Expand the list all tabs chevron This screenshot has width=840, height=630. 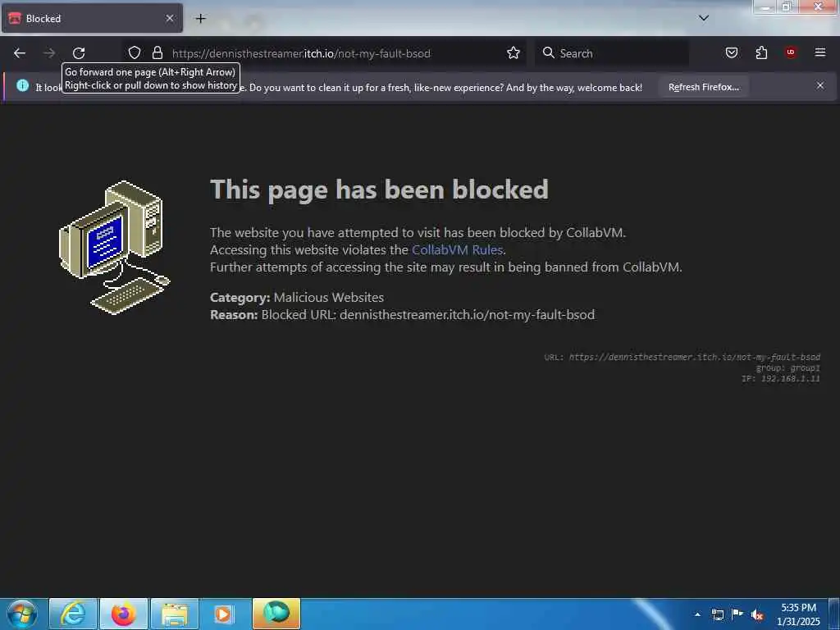pos(704,18)
